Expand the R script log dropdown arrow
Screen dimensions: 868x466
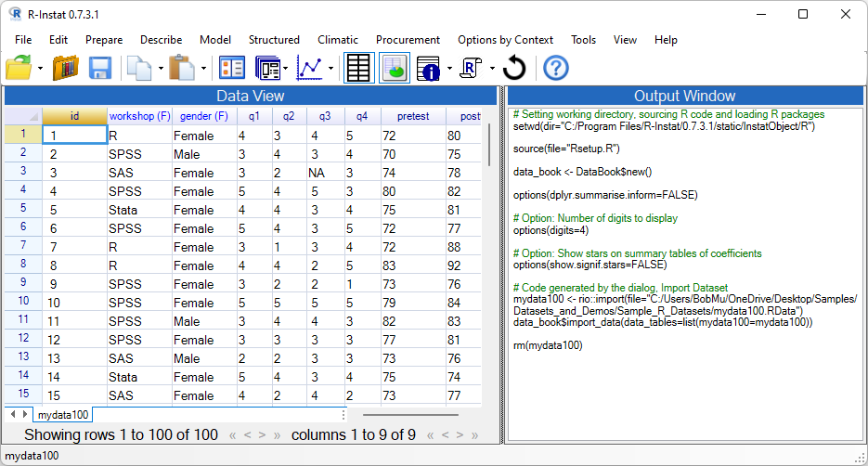click(492, 69)
